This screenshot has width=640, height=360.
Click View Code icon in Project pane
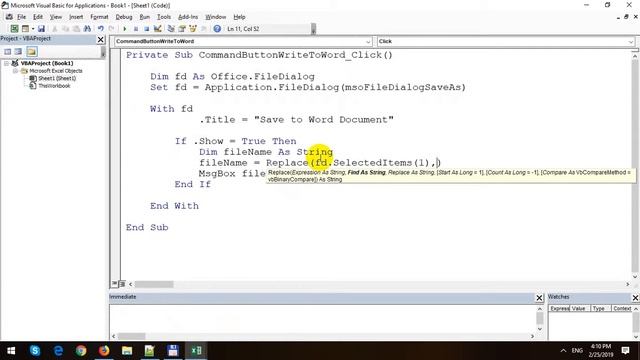pos(8,51)
